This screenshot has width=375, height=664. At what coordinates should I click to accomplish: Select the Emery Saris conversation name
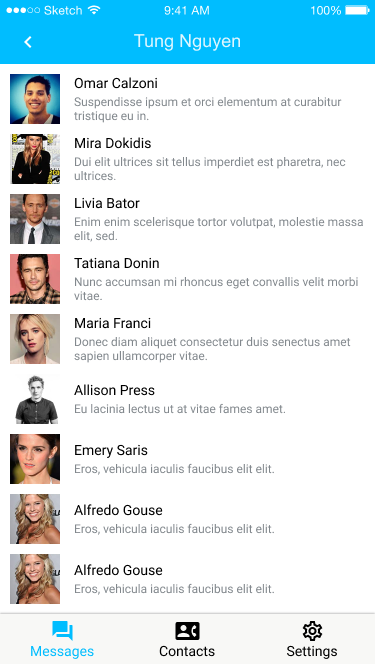coord(111,450)
